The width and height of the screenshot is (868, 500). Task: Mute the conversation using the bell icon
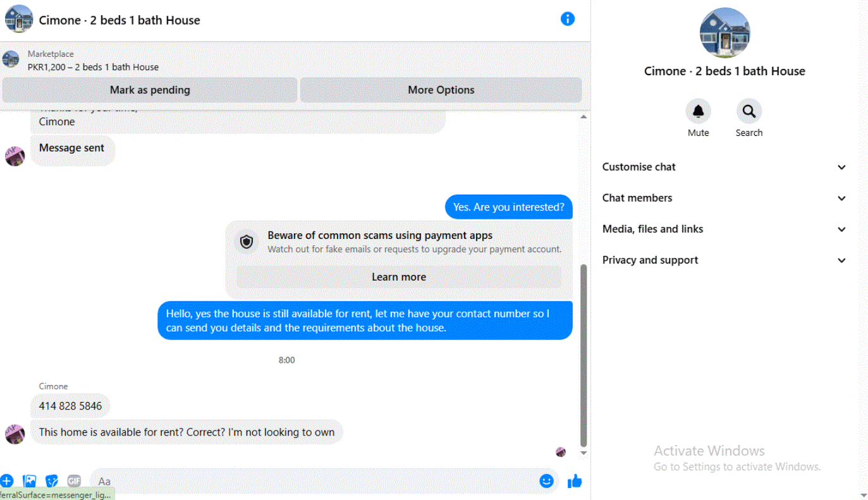[698, 111]
